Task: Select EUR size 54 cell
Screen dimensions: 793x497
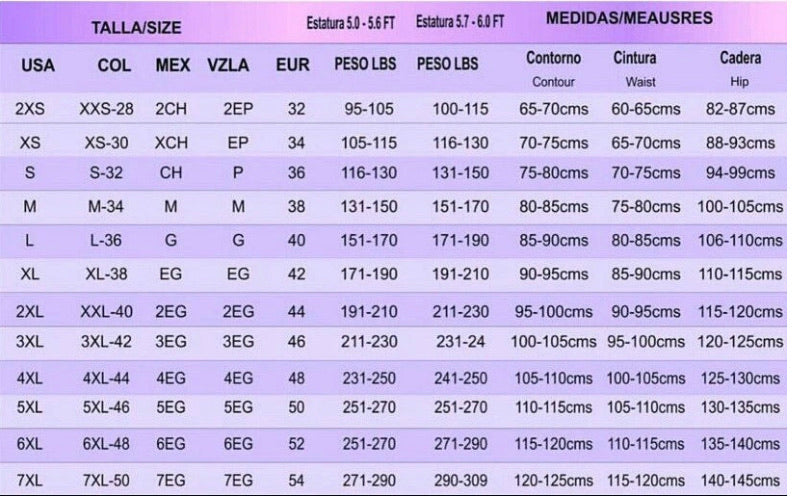Action: 296,479
